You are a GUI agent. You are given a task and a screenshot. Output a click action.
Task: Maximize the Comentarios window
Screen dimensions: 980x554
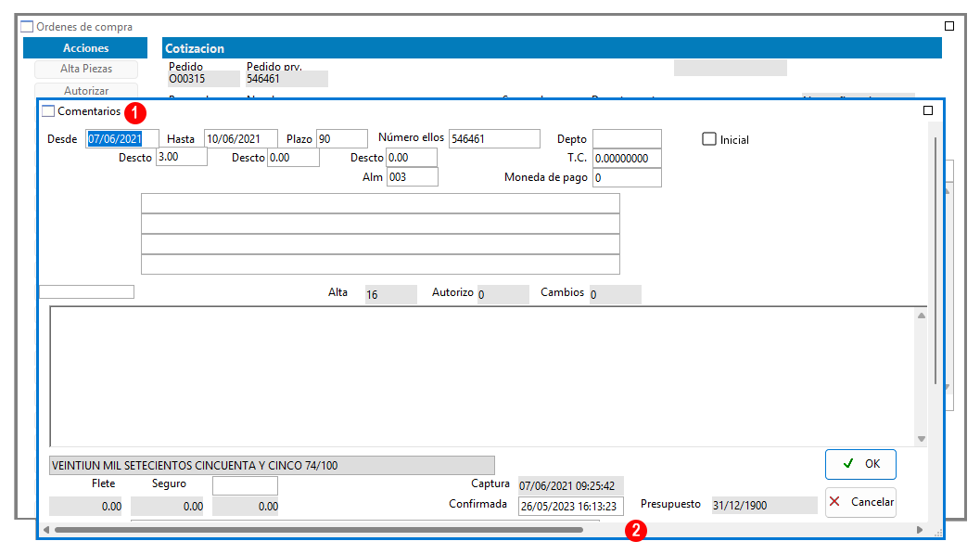click(x=928, y=110)
